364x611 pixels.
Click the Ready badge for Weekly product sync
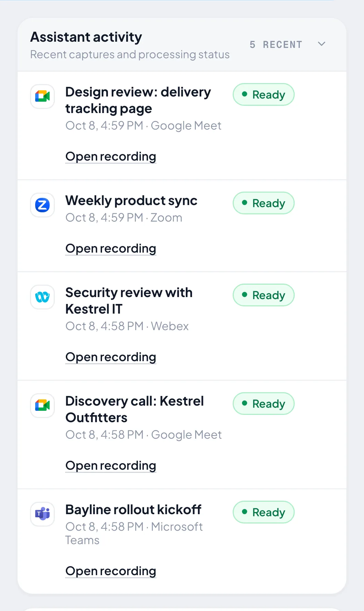point(264,203)
